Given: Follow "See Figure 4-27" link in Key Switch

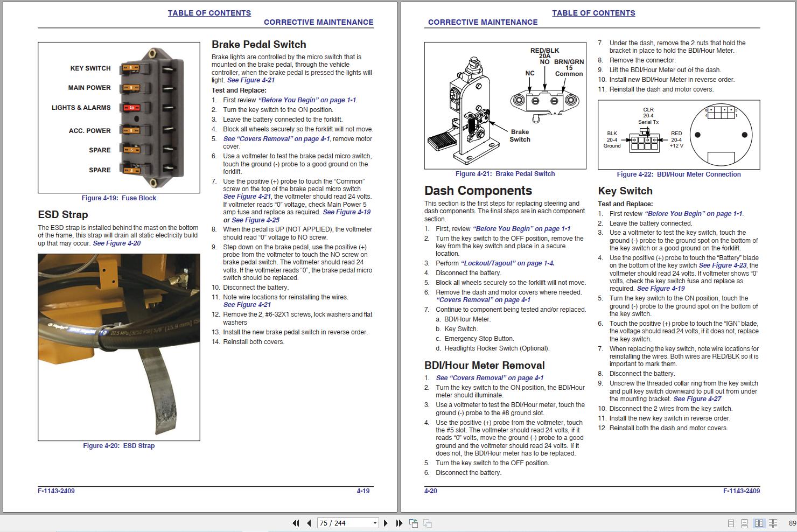Looking at the screenshot, I should click(x=697, y=399).
